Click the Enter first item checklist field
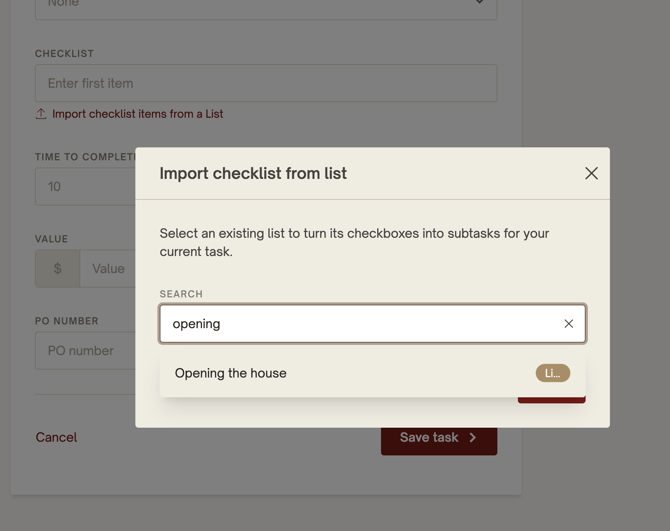Screen dimensions: 670x531 [265, 83]
